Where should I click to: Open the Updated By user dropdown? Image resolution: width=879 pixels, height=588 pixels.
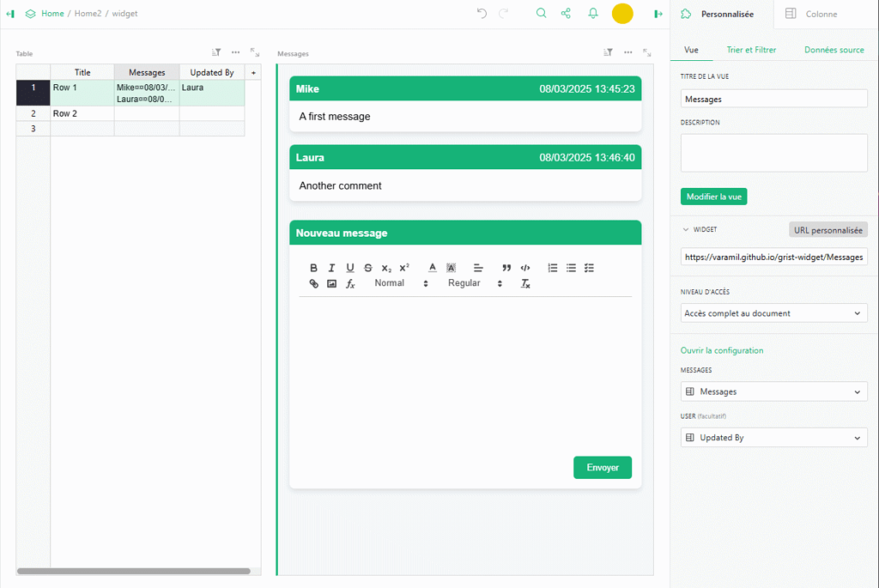(773, 437)
